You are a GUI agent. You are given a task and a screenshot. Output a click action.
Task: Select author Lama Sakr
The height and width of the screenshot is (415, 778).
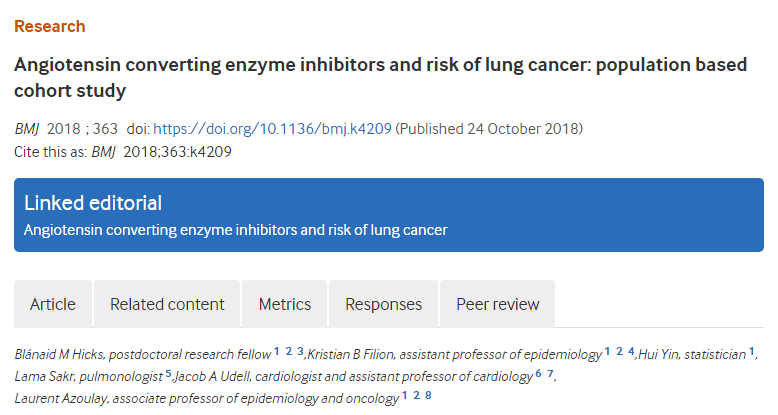pyautogui.click(x=40, y=376)
